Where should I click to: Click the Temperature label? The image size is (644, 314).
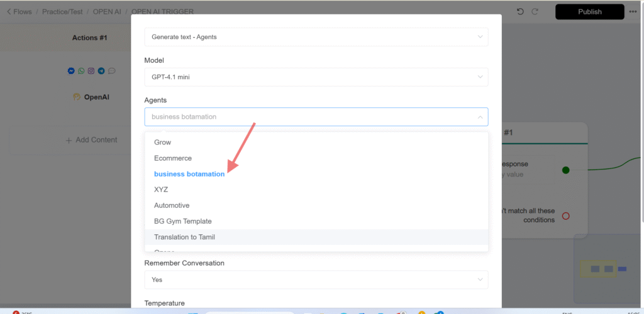tap(164, 303)
